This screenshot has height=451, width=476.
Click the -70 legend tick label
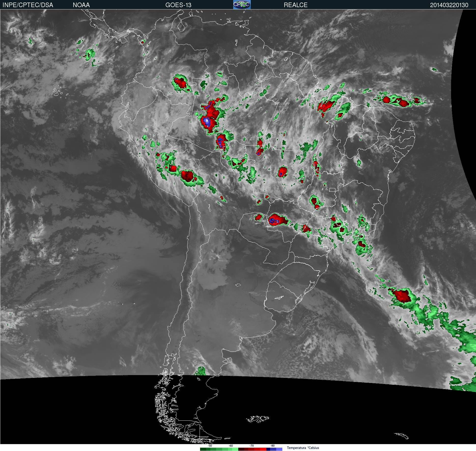(x=251, y=446)
